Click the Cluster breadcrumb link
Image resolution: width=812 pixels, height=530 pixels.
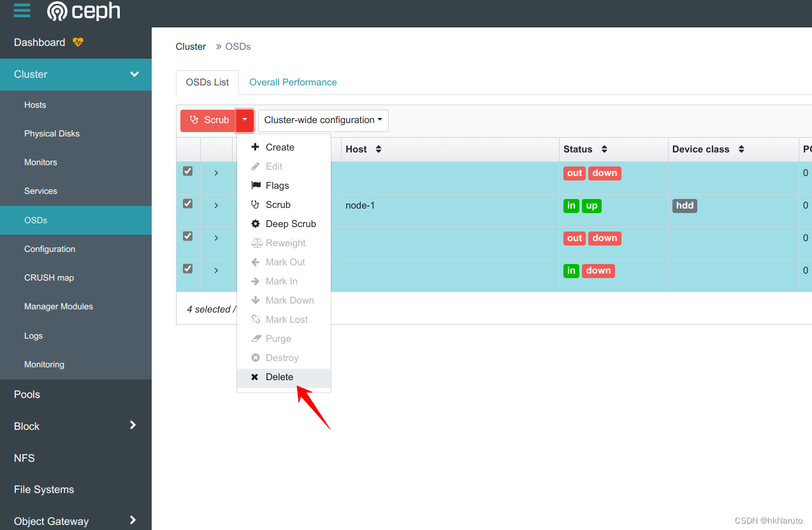click(191, 47)
